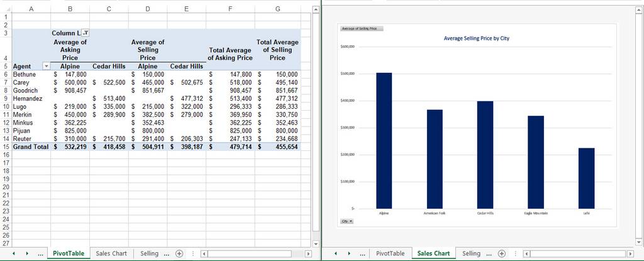This screenshot has height=261, width=644.
Task: Click the left window vertical scrollbar up arrow
Action: point(316,9)
